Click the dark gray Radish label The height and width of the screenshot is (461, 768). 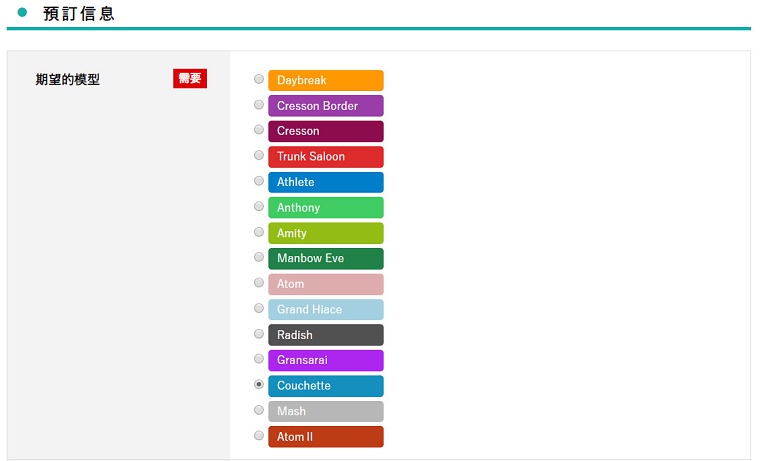click(326, 335)
